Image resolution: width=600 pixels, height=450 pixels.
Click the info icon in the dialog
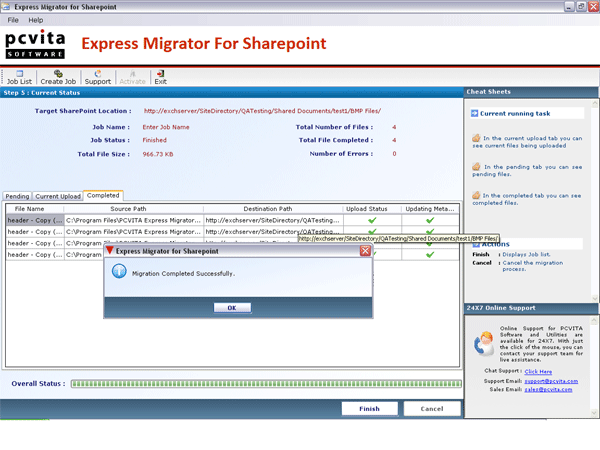pyautogui.click(x=120, y=272)
